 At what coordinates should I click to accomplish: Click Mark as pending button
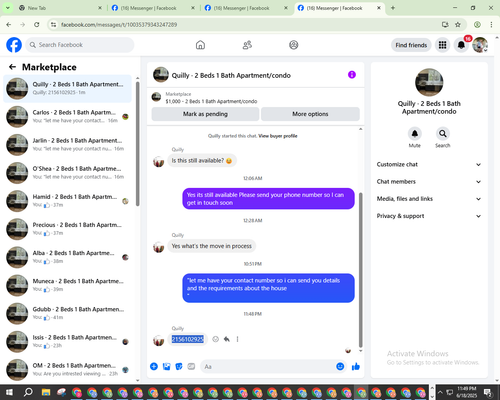click(205, 114)
